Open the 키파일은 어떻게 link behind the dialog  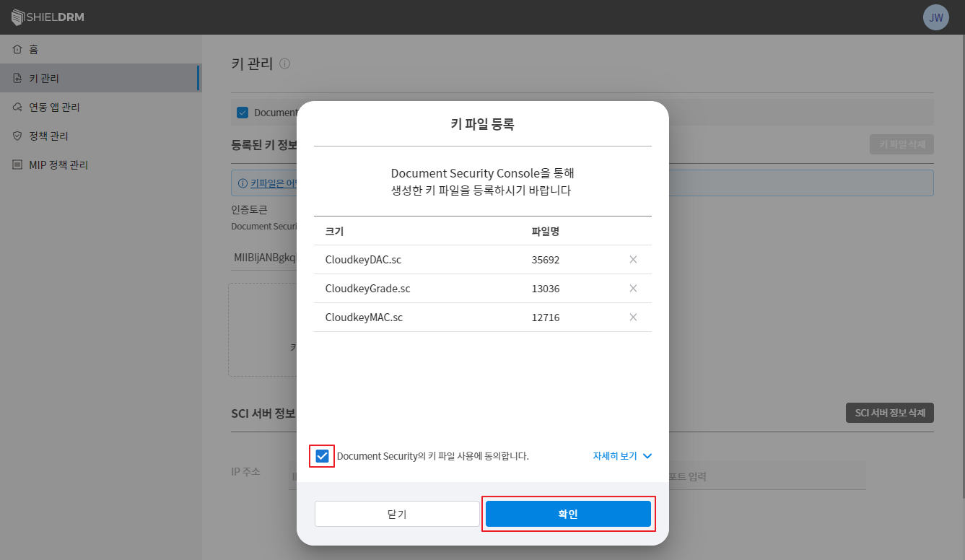274,183
